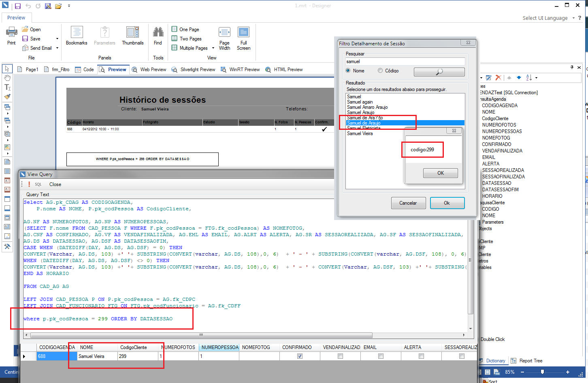Run query with the red exclamation icon
588x383 pixels.
29,184
